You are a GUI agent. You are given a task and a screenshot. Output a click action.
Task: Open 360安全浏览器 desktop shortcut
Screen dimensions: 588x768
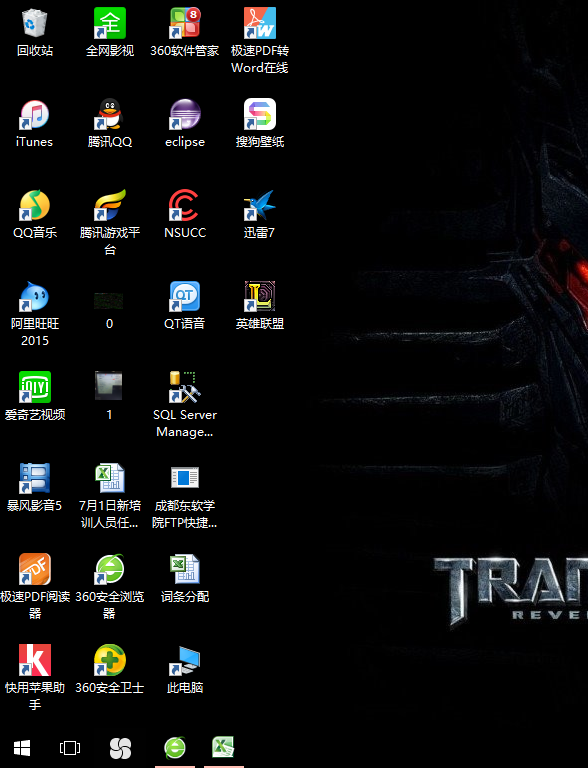click(x=110, y=569)
